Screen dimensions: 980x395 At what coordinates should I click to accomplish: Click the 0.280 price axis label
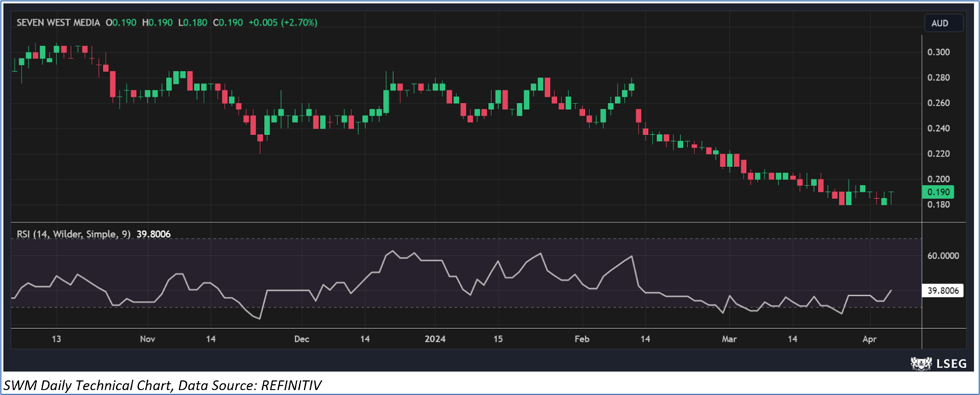(938, 78)
